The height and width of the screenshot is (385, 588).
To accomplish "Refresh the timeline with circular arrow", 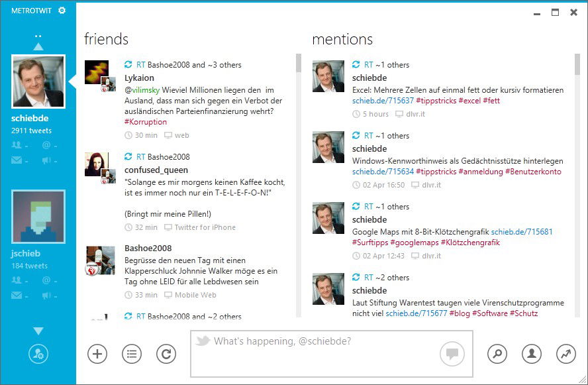I will (166, 354).
